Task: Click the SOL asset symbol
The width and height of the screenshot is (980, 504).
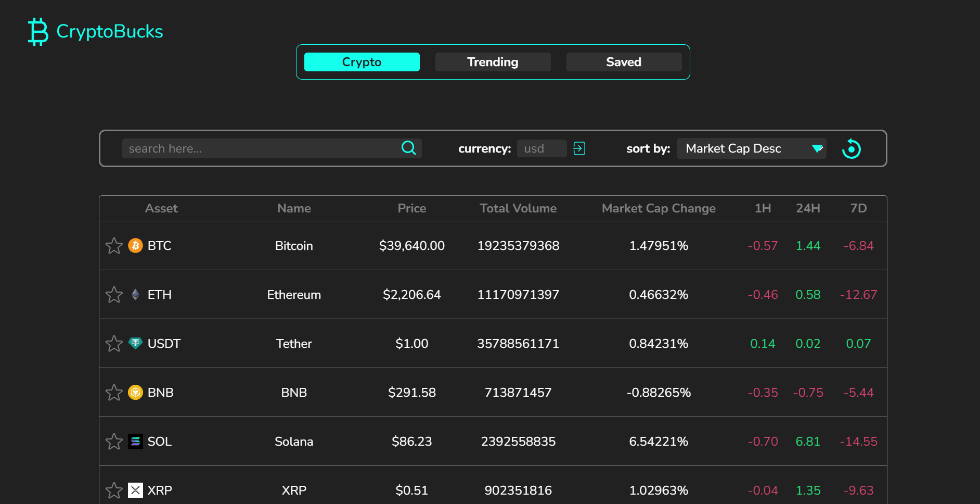Action: 159,442
